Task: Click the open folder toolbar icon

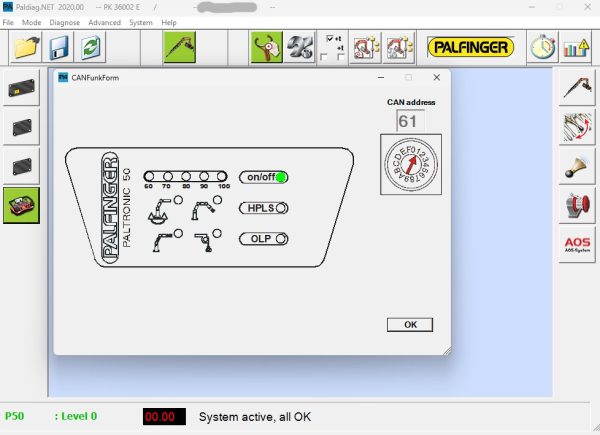Action: (x=25, y=47)
